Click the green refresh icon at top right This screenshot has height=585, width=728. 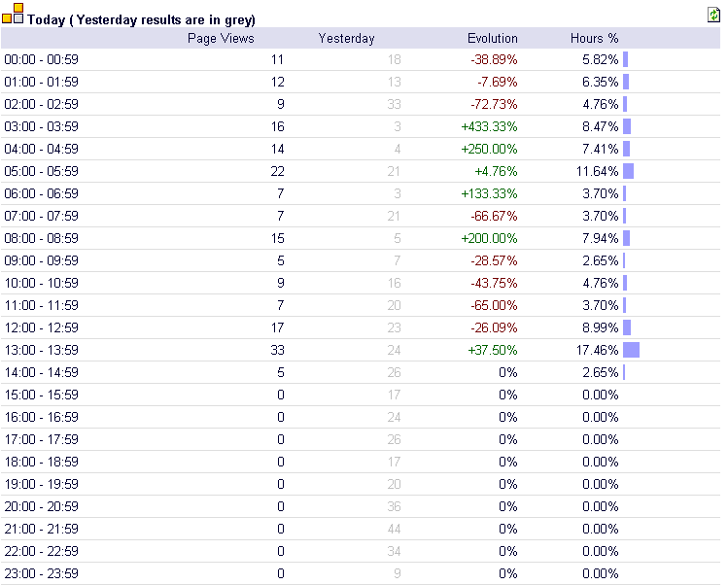coord(713,15)
